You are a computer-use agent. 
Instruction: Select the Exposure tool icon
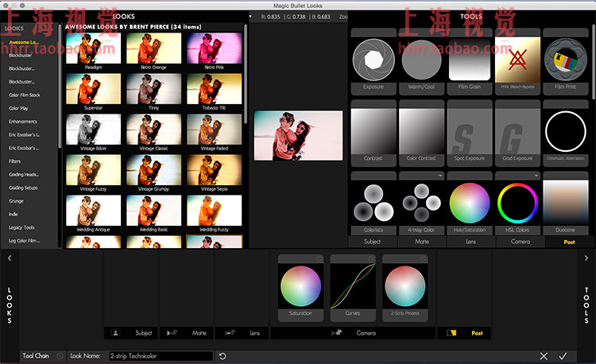[x=373, y=60]
